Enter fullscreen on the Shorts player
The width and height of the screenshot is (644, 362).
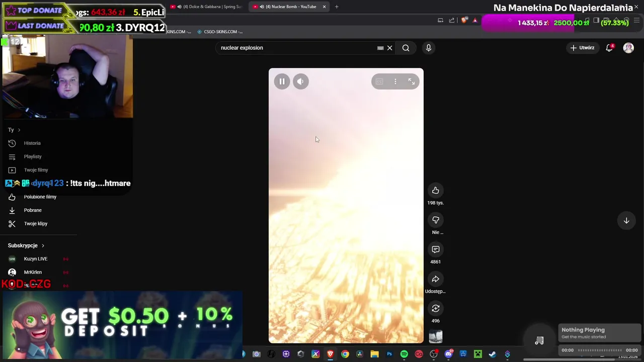coord(411,81)
